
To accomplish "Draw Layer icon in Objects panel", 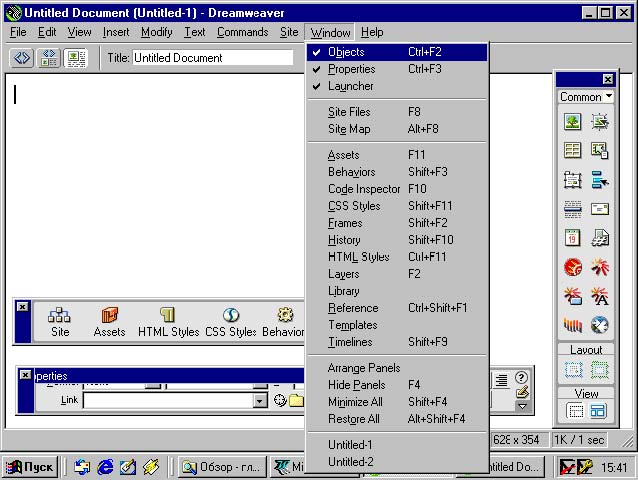I will coord(572,180).
